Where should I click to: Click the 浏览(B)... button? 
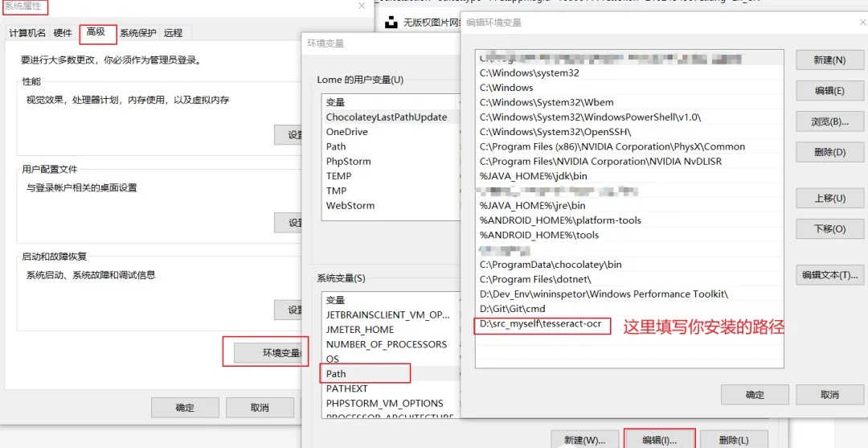[x=829, y=121]
